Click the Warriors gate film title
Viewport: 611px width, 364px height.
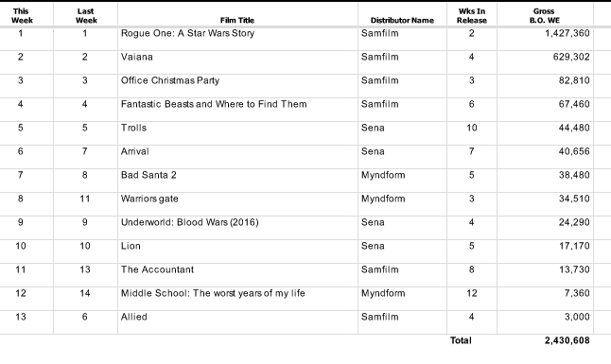tap(149, 199)
